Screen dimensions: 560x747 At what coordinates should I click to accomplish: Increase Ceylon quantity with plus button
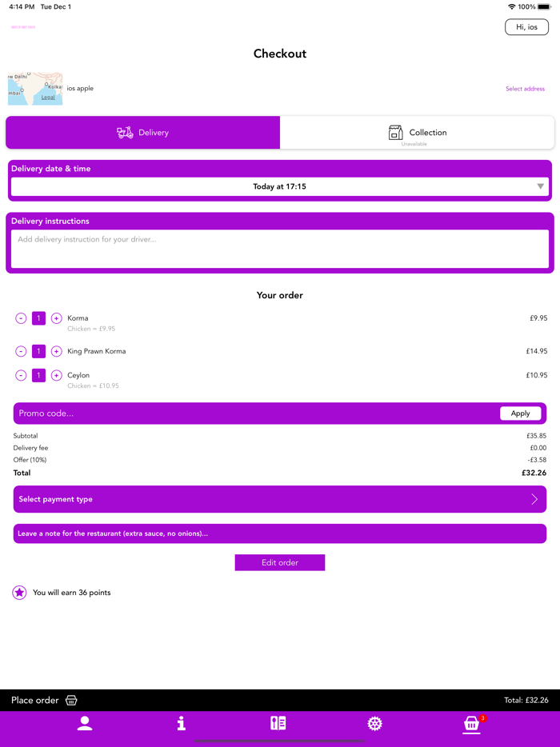[57, 375]
